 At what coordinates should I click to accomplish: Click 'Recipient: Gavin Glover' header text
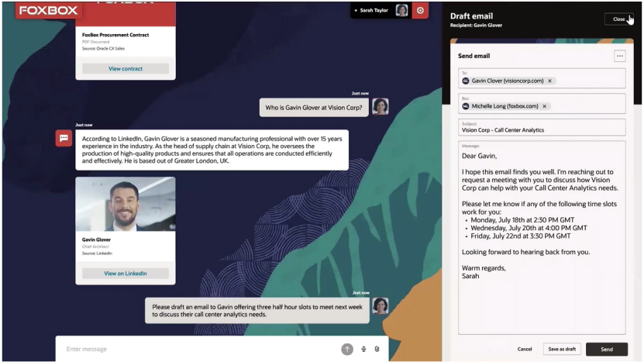(x=476, y=25)
